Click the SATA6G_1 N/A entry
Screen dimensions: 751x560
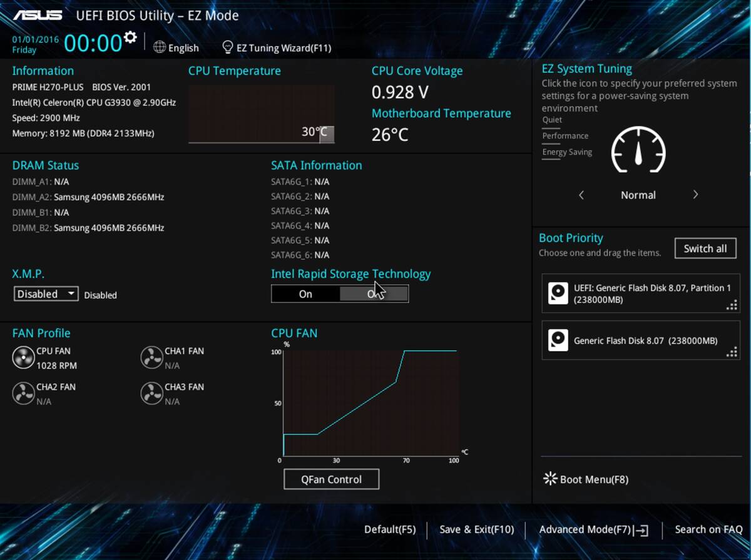300,181
